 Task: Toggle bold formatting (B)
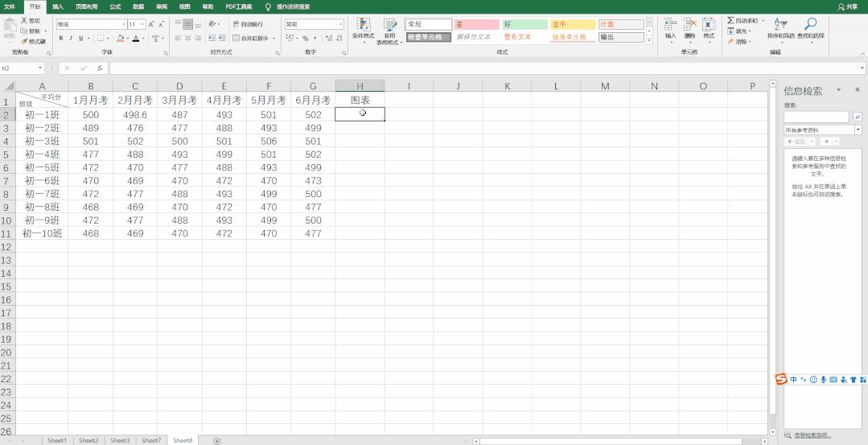tap(61, 38)
